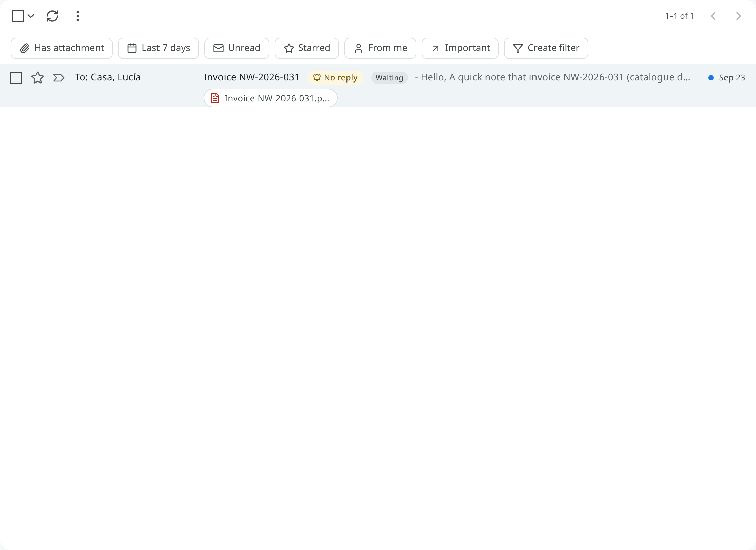The height and width of the screenshot is (550, 756).
Task: Click the email preview text starting Hello
Action: 553,77
